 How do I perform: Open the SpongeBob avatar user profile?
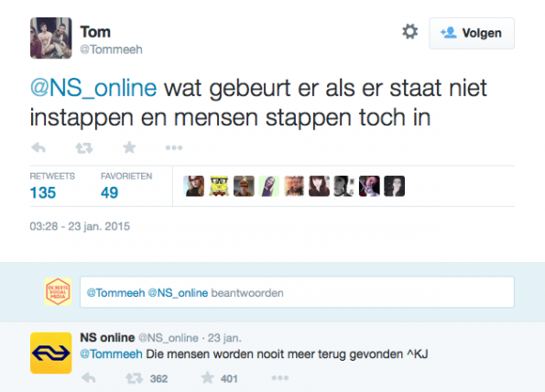219,186
